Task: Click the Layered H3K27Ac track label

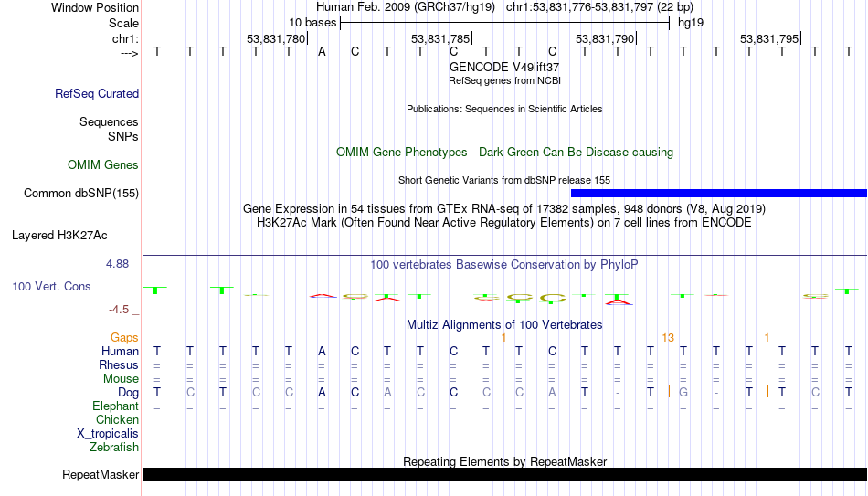Action: point(59,236)
